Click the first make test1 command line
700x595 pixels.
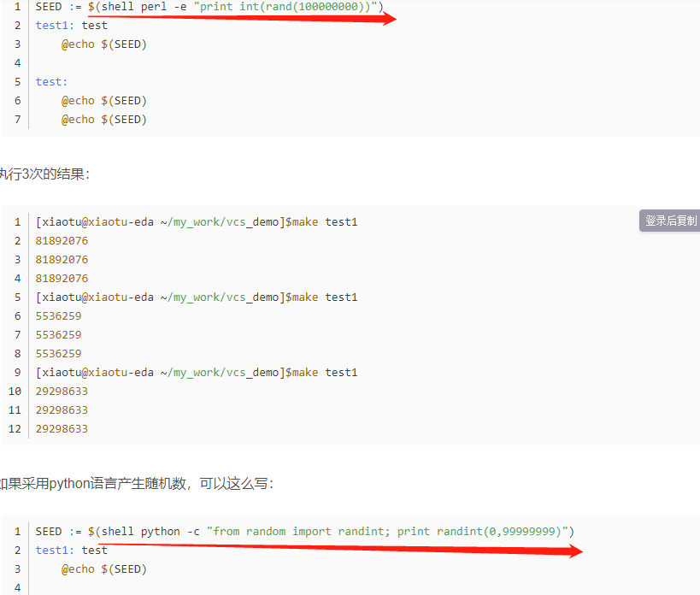tap(197, 221)
